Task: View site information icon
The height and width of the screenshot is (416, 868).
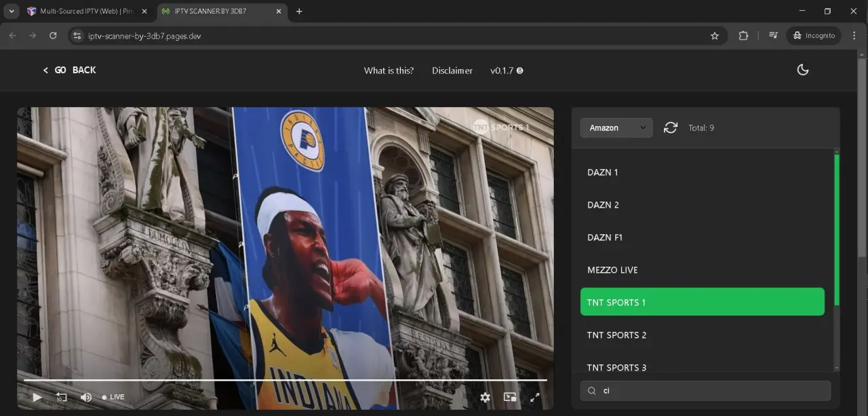Action: tap(77, 36)
